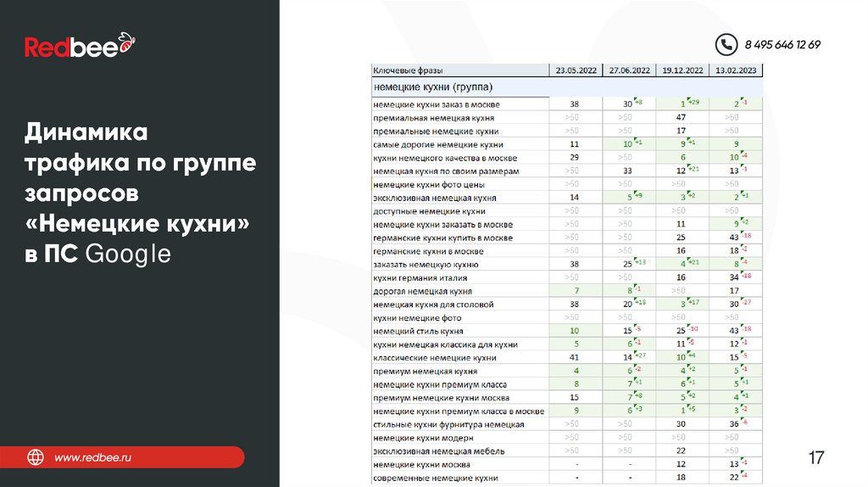Click row 'эксклюзивная немецкая мебель'

567,451
